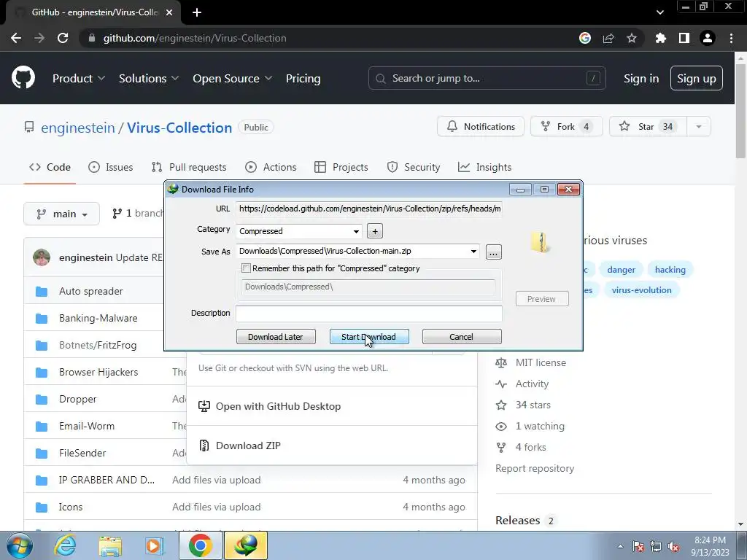Viewport: 747px width, 560px height.
Task: Expand the Solutions menu in GitHub header
Action: 149,79
